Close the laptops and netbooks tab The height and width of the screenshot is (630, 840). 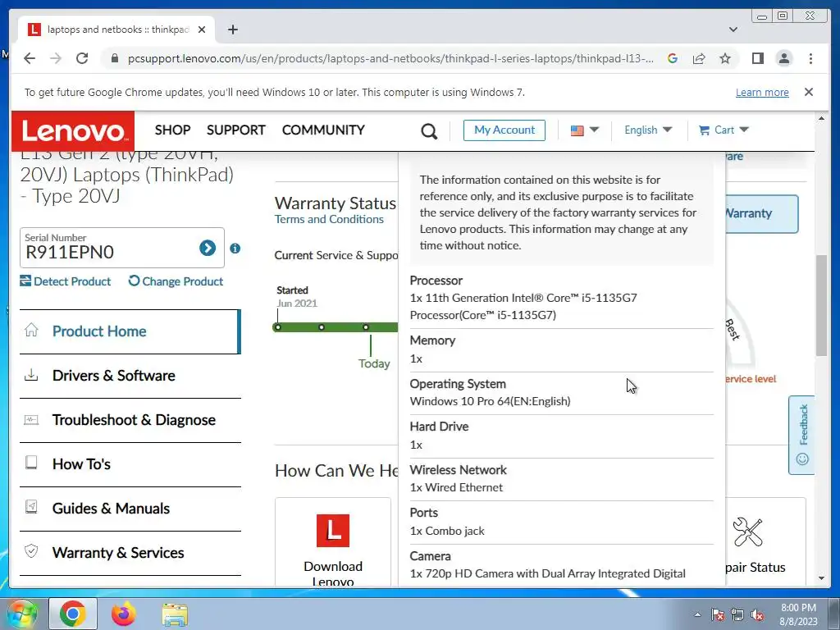202,30
